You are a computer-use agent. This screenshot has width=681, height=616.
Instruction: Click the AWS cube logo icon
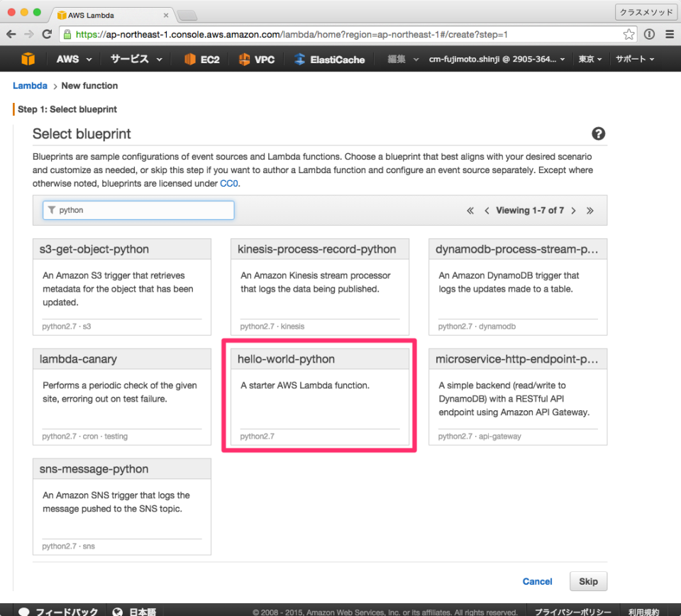tap(28, 59)
